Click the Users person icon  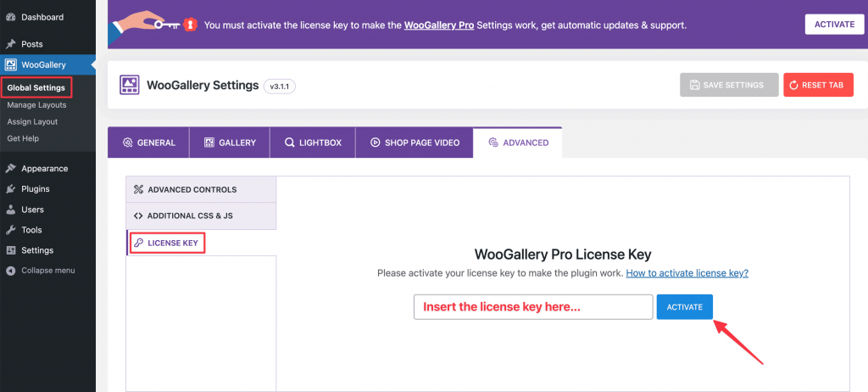(10, 210)
